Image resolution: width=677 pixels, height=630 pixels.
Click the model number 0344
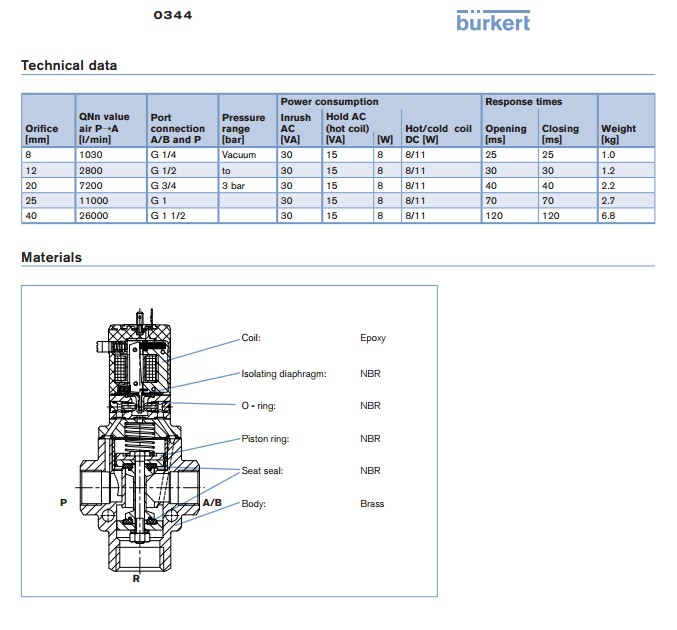[x=173, y=15]
